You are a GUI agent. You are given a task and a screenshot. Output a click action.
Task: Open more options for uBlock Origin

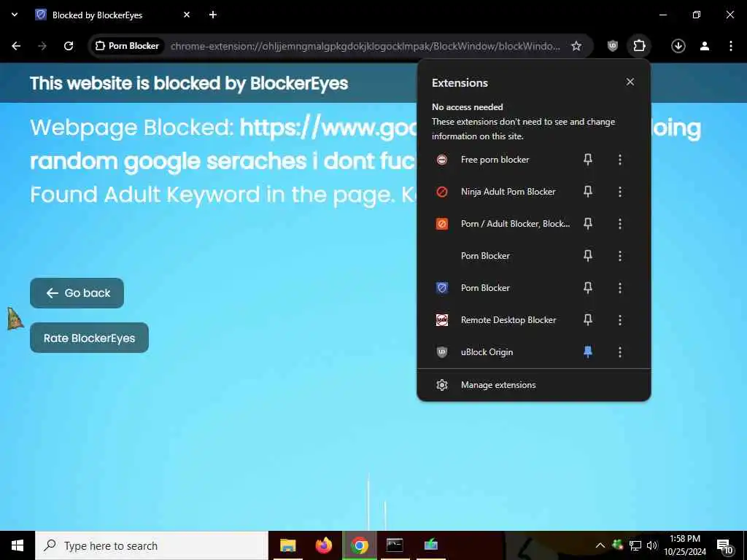coord(620,352)
